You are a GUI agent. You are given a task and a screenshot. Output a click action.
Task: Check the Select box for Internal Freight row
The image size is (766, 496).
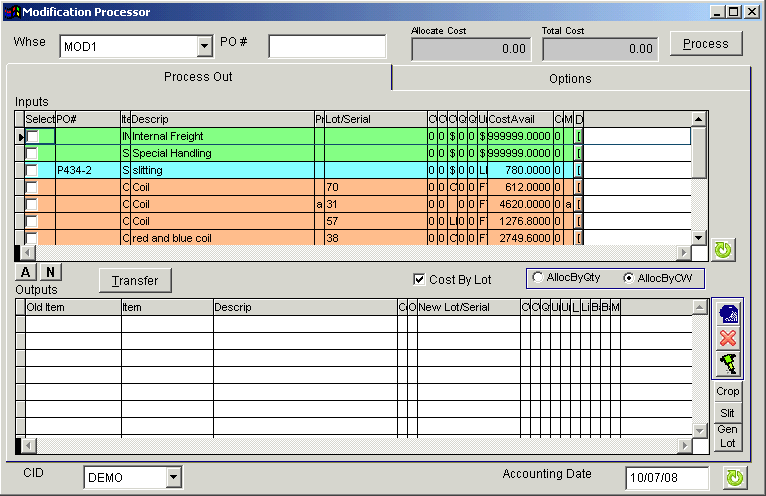(x=33, y=136)
